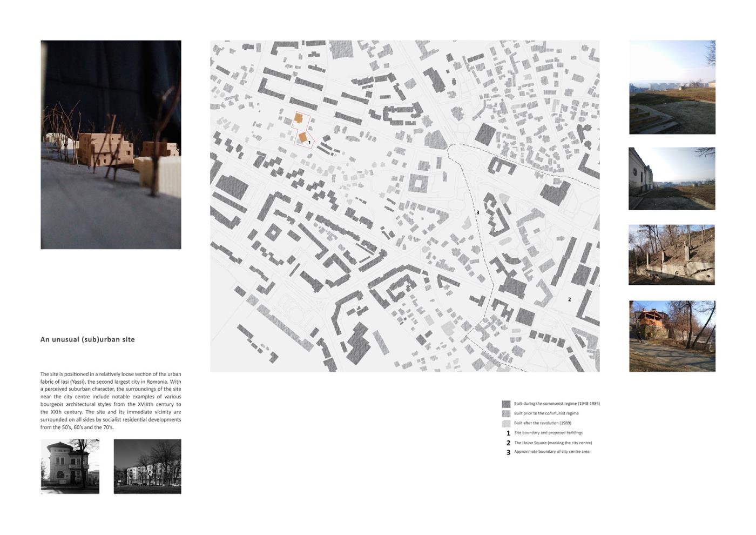Click the site description paragraph text
Screen dimensions: 756x535
click(x=111, y=400)
